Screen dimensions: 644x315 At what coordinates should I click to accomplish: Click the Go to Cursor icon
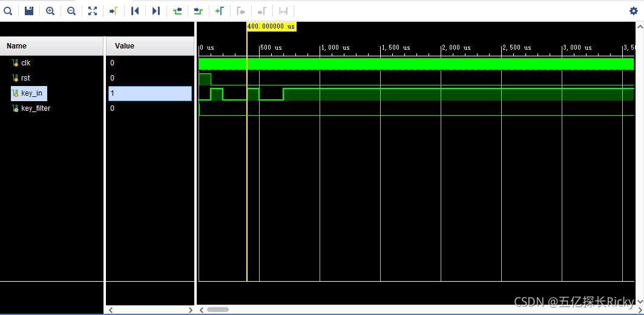[113, 11]
